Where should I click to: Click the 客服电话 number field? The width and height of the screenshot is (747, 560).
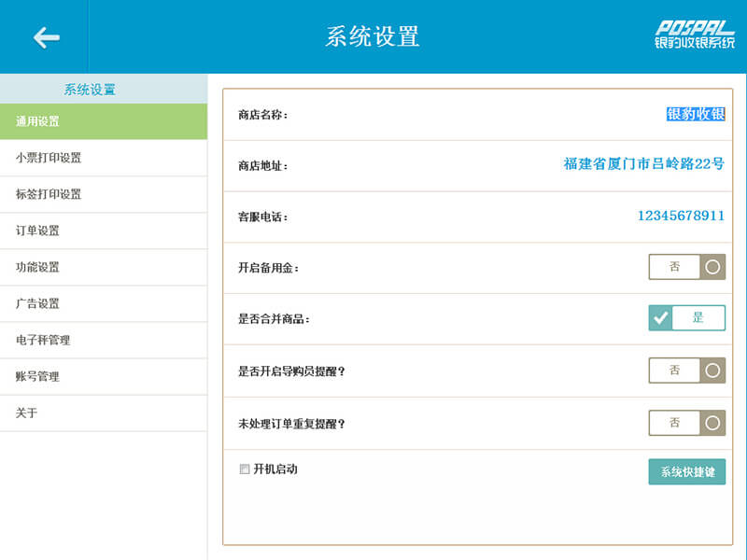(681, 216)
